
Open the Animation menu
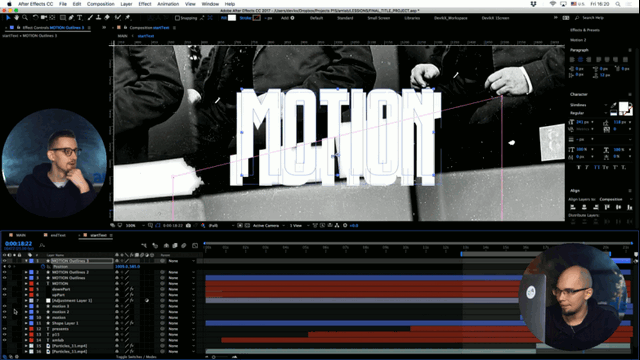tap(168, 4)
